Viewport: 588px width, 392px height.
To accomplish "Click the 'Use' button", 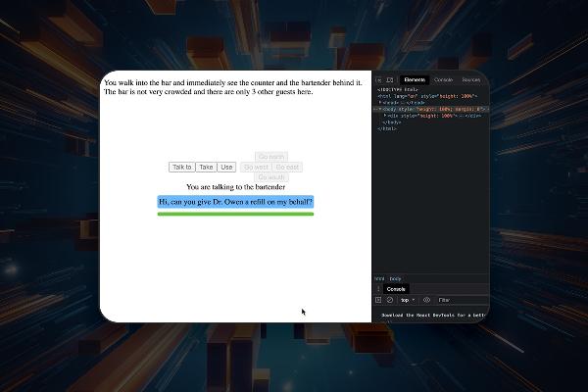I will (226, 167).
